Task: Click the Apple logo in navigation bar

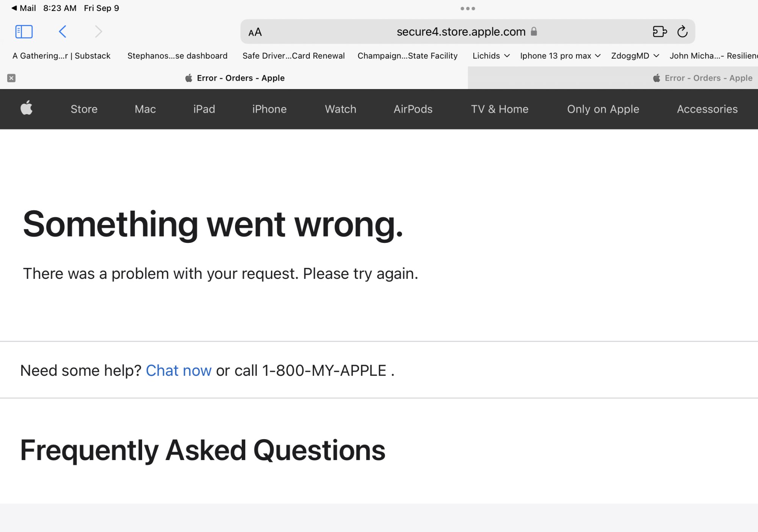Action: [27, 108]
